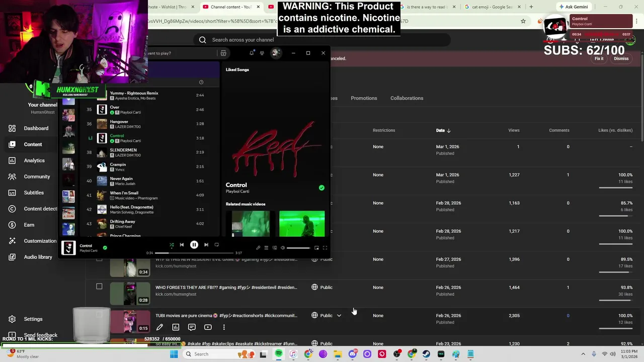Open the Windows Start menu
This screenshot has height=362, width=644.
[174, 354]
